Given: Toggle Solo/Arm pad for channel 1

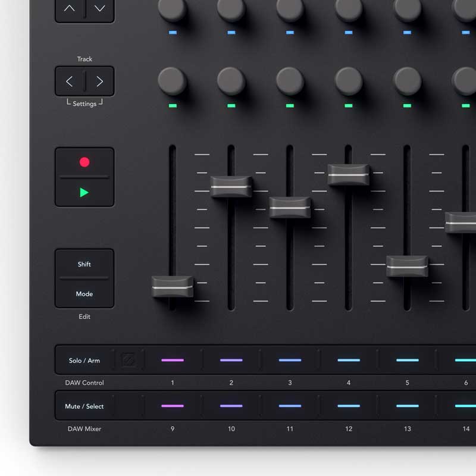Looking at the screenshot, I should coord(173,360).
